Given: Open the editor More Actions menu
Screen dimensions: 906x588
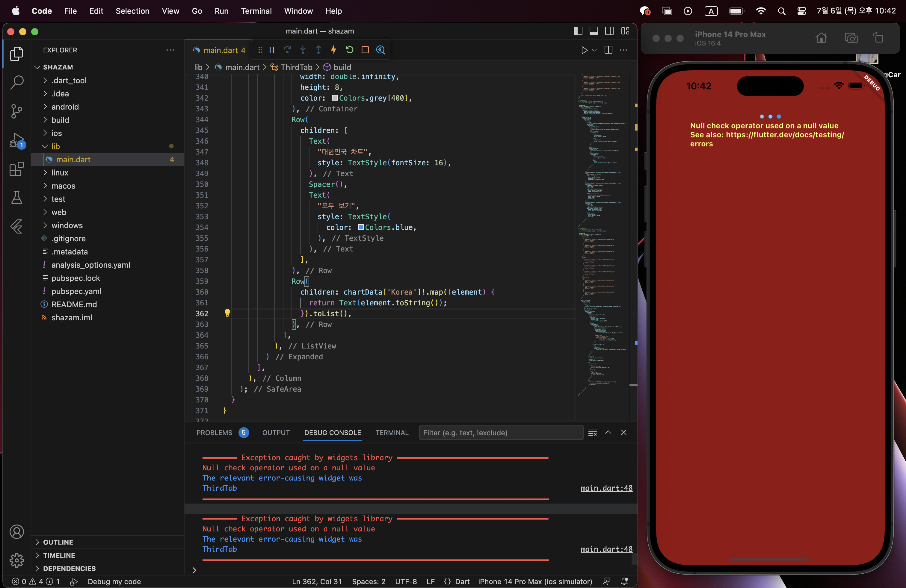Looking at the screenshot, I should pyautogui.click(x=624, y=50).
